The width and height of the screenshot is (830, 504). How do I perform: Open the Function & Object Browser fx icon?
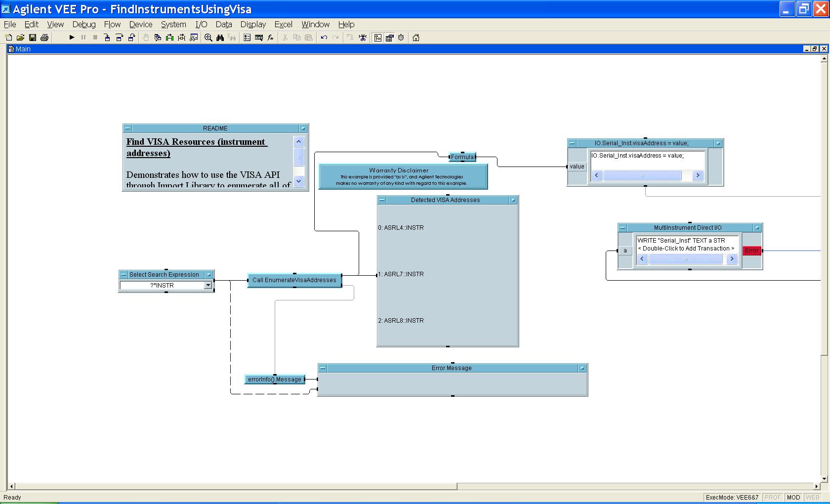click(x=271, y=38)
